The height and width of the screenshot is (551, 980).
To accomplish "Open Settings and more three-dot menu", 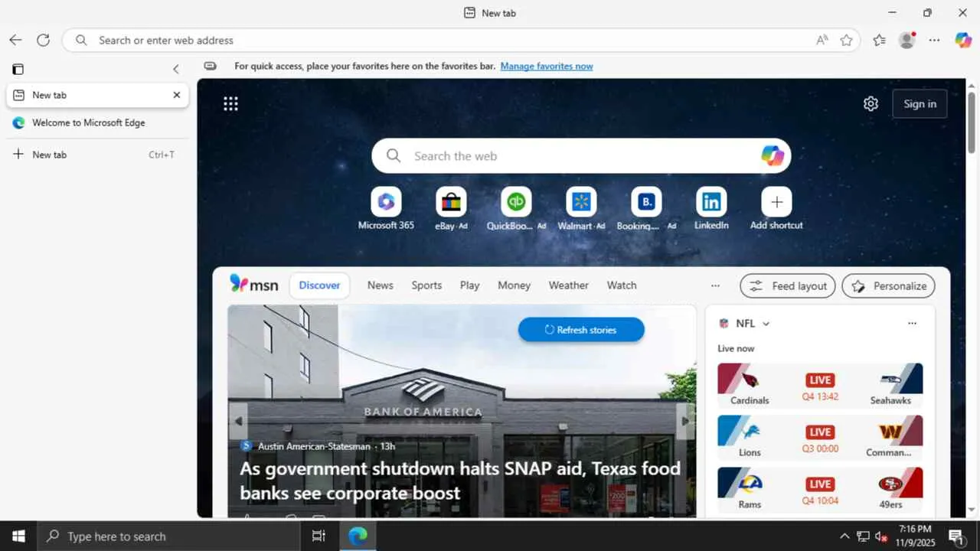I will 934,40.
